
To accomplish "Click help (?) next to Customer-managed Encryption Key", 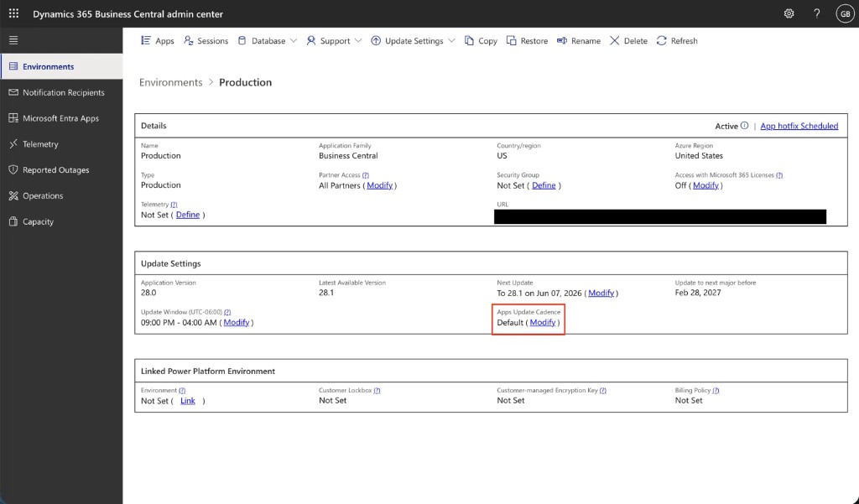I will (x=603, y=391).
